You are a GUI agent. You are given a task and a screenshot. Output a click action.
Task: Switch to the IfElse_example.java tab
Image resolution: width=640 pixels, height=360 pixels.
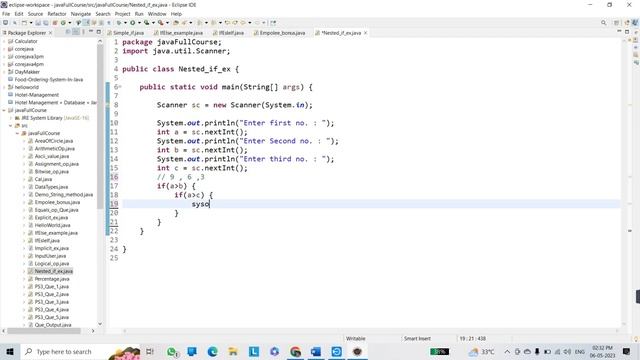coord(178,33)
